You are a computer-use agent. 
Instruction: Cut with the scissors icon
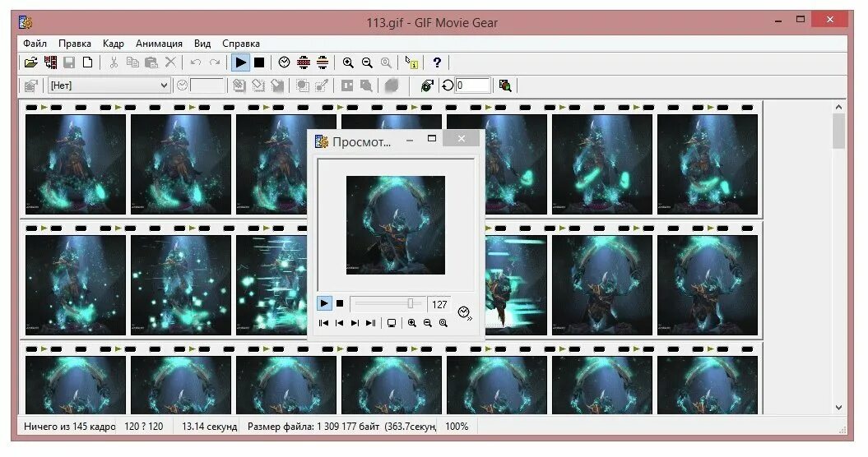coord(114,62)
